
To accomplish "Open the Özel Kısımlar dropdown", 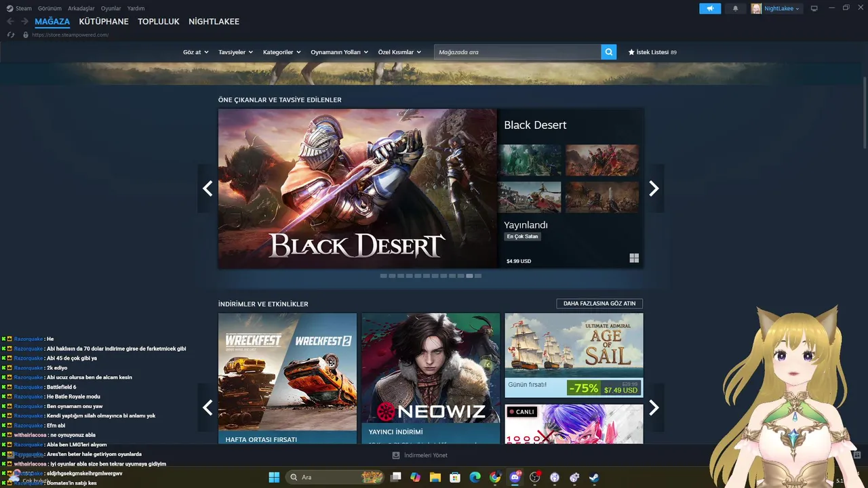I will coord(399,52).
